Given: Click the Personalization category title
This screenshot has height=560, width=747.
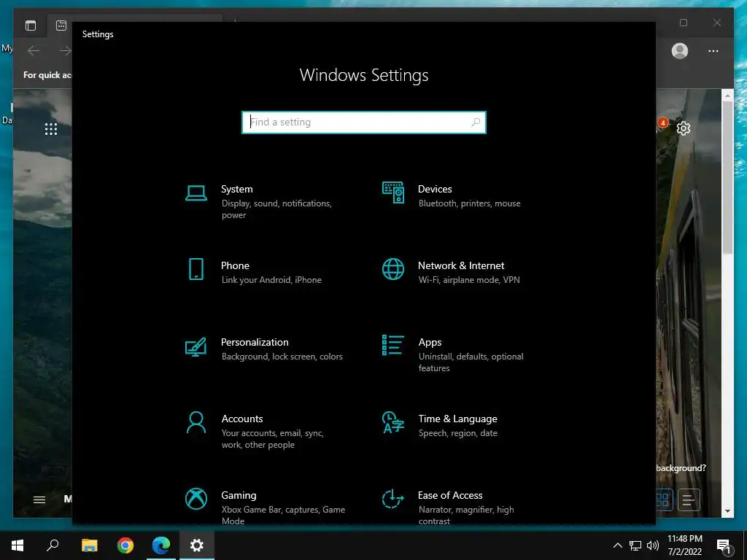Looking at the screenshot, I should pos(255,343).
